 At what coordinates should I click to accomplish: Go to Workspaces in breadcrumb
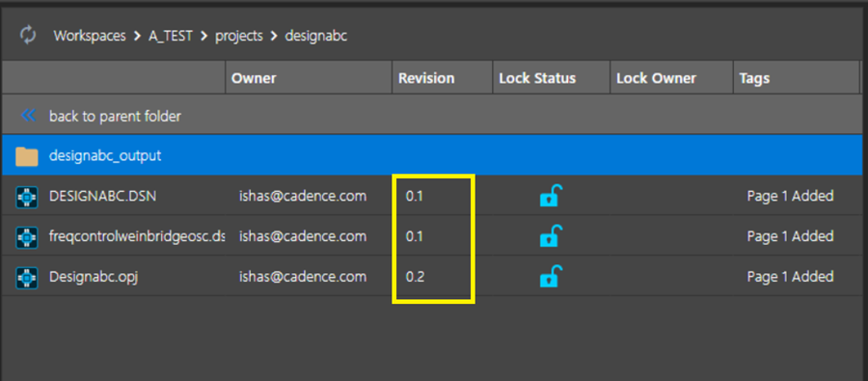(90, 37)
